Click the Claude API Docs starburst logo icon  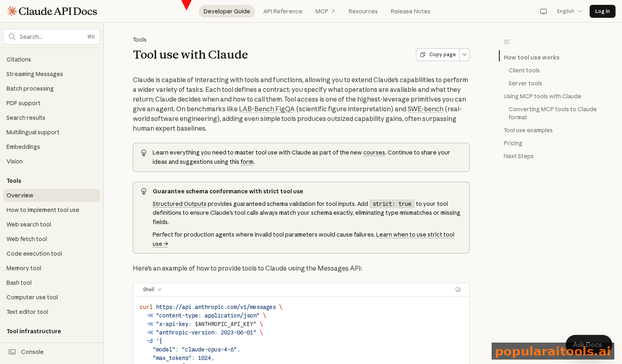[x=12, y=11]
